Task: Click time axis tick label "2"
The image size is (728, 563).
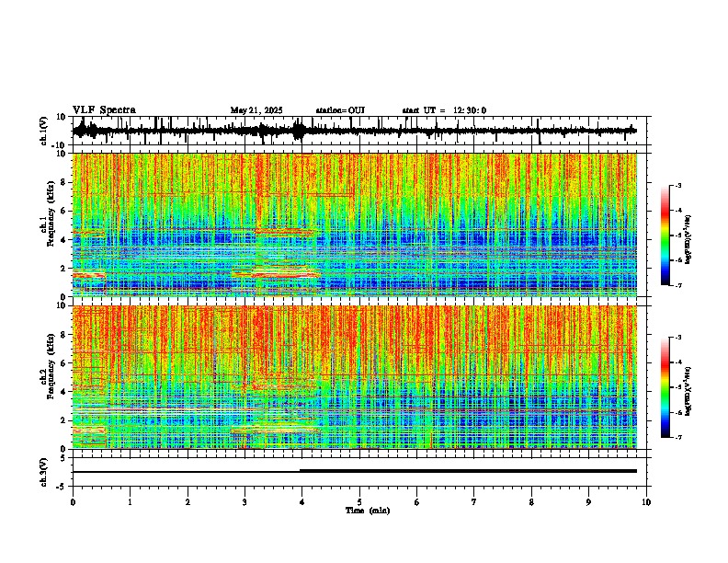Action: pos(188,502)
